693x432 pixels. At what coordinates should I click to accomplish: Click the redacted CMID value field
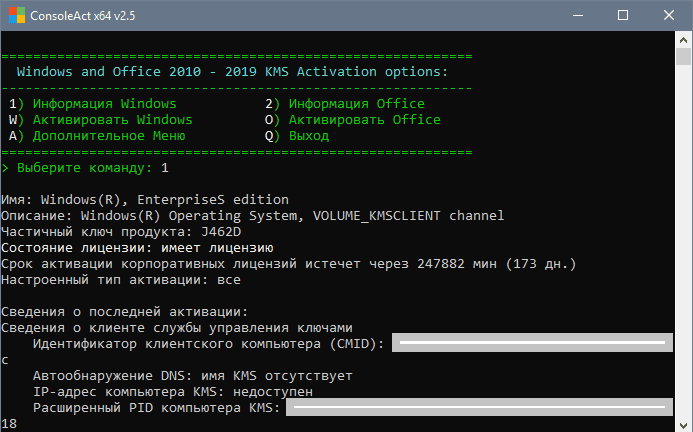(x=531, y=343)
